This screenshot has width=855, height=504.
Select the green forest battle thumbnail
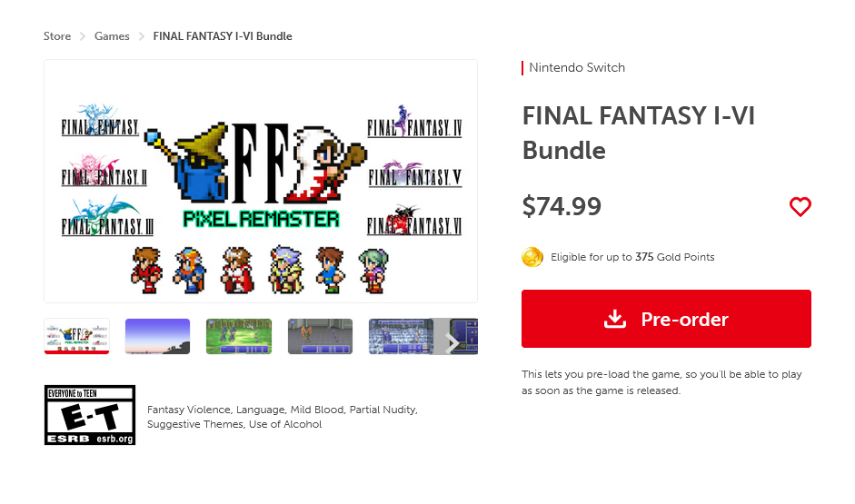[x=239, y=336]
